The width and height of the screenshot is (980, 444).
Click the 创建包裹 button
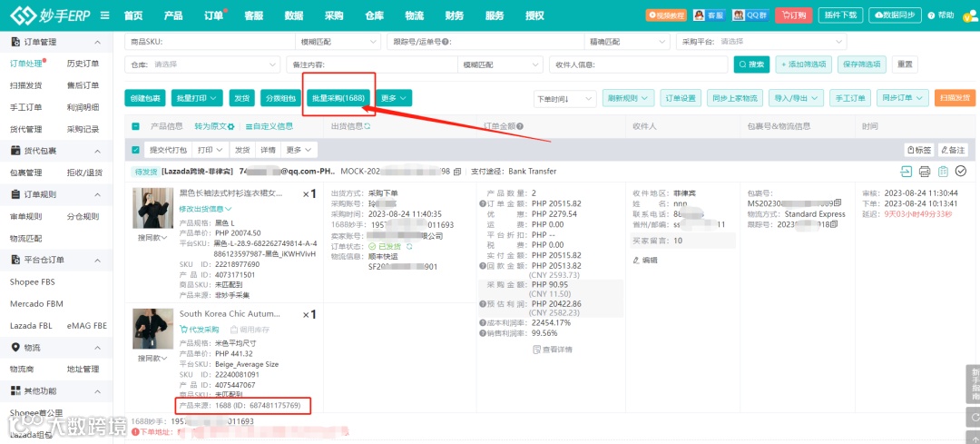coord(145,98)
